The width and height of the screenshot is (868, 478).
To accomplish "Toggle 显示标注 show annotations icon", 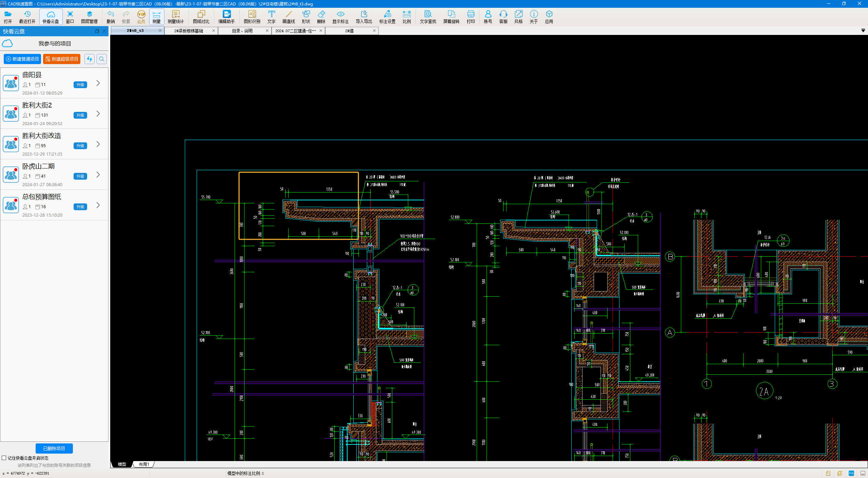I will [340, 17].
